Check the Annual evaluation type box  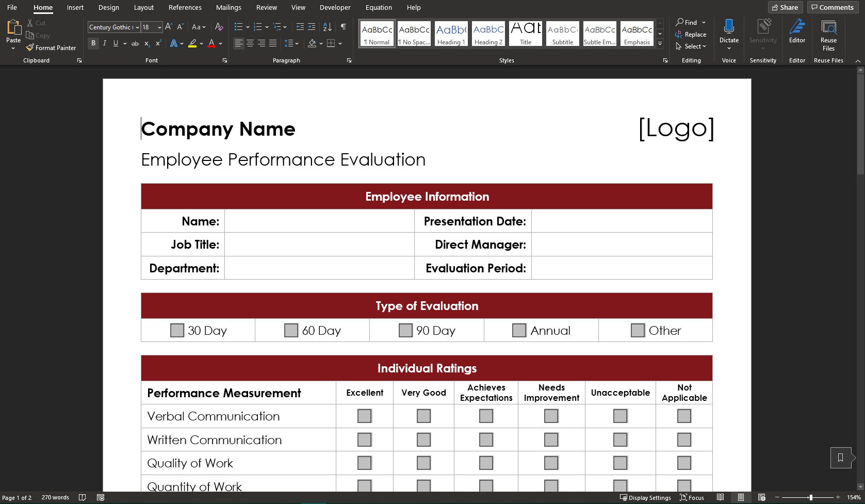click(x=519, y=330)
